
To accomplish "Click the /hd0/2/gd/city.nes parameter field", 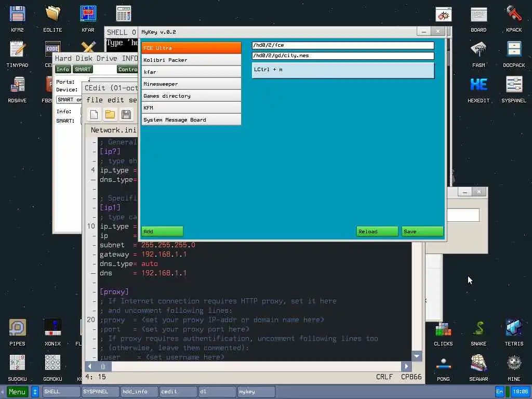I will (x=343, y=56).
